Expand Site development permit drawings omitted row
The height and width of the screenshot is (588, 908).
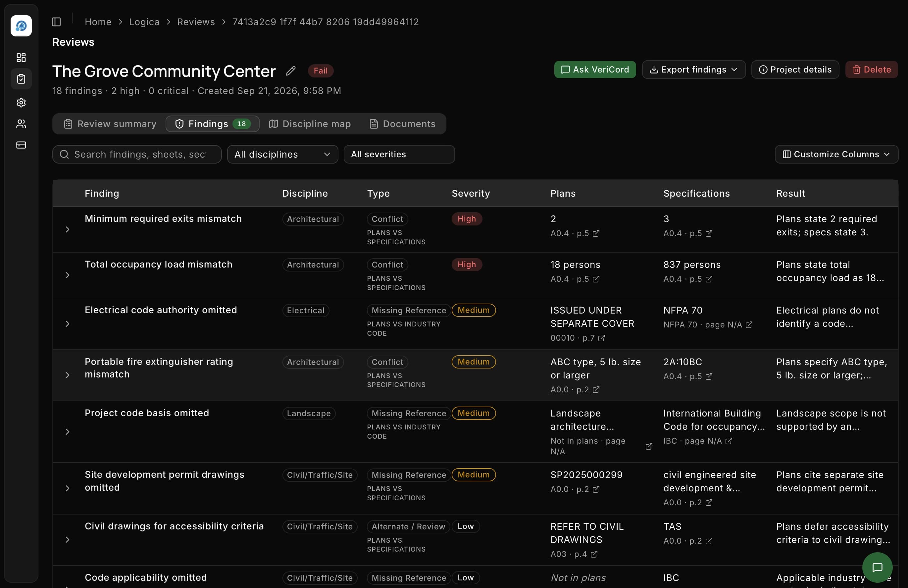click(x=68, y=488)
